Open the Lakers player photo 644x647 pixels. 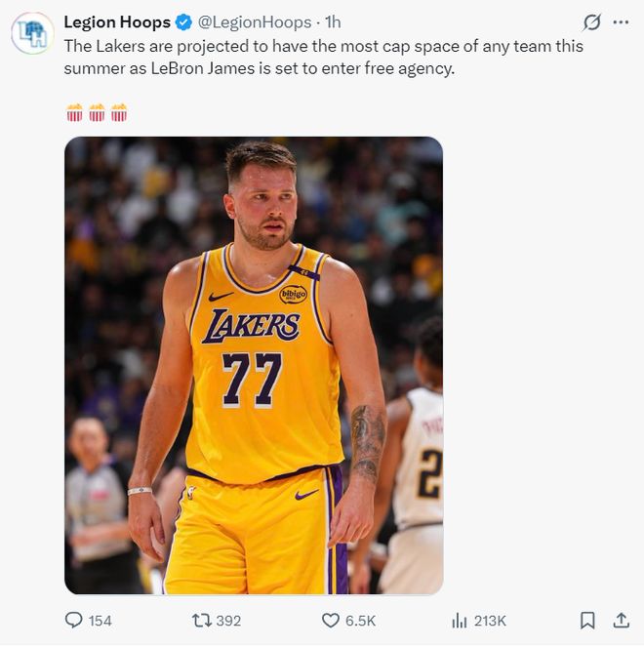254,366
